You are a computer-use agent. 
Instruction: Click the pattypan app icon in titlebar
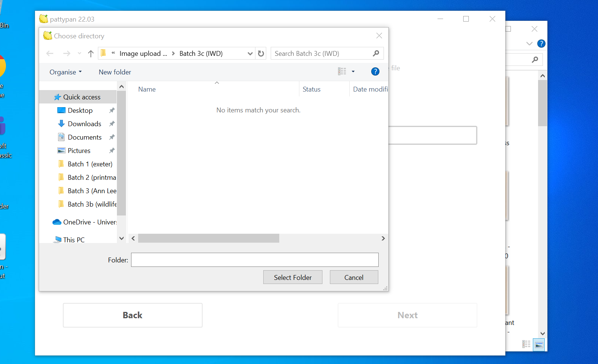pyautogui.click(x=44, y=19)
